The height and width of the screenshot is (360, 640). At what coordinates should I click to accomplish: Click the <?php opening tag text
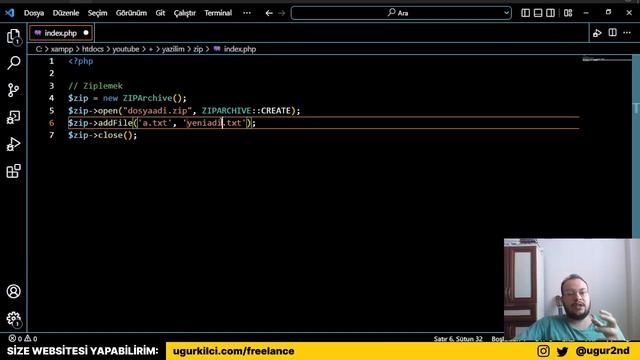81,61
